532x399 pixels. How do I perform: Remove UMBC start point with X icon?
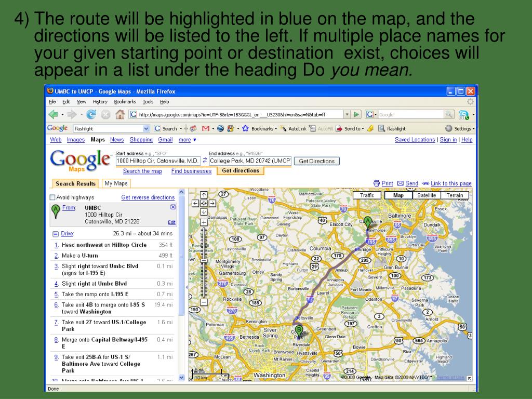point(172,207)
